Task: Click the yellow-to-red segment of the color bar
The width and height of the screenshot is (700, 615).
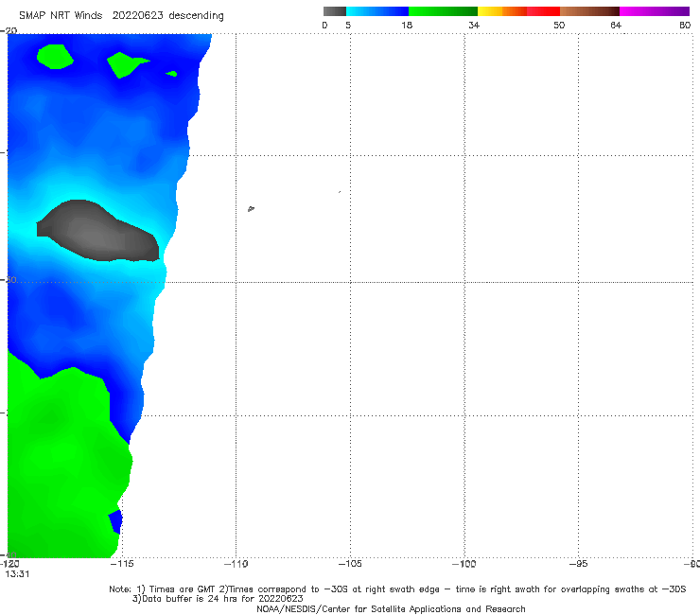Action: (x=518, y=11)
